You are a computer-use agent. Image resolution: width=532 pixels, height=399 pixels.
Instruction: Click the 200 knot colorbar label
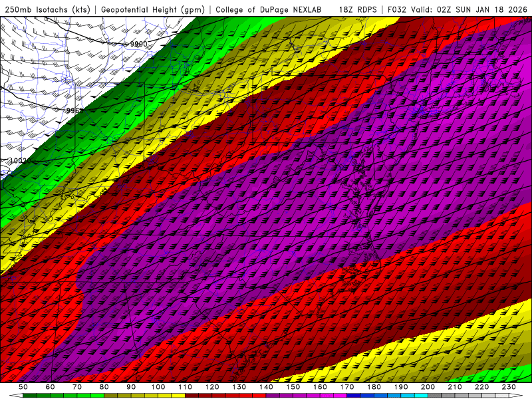click(428, 387)
